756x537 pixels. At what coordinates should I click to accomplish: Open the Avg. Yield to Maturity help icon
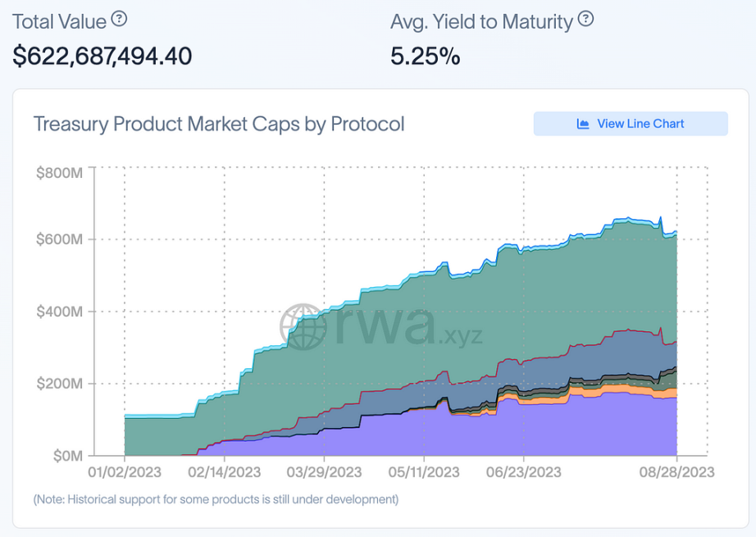coord(585,19)
